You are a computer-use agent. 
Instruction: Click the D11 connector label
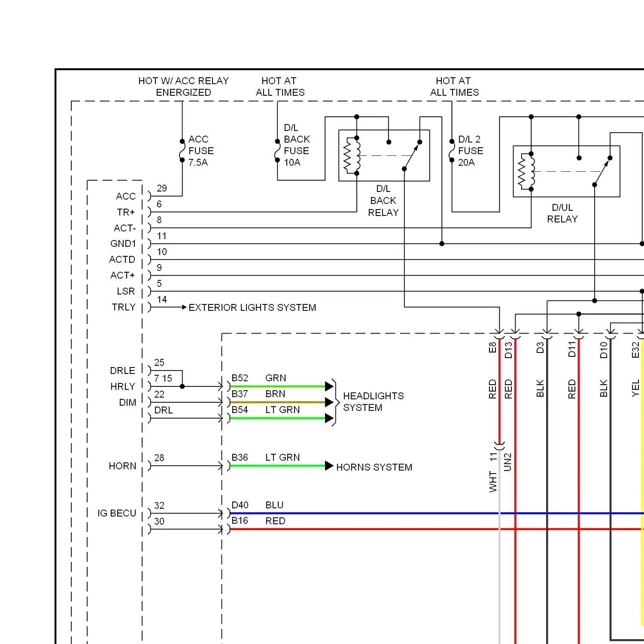click(572, 349)
